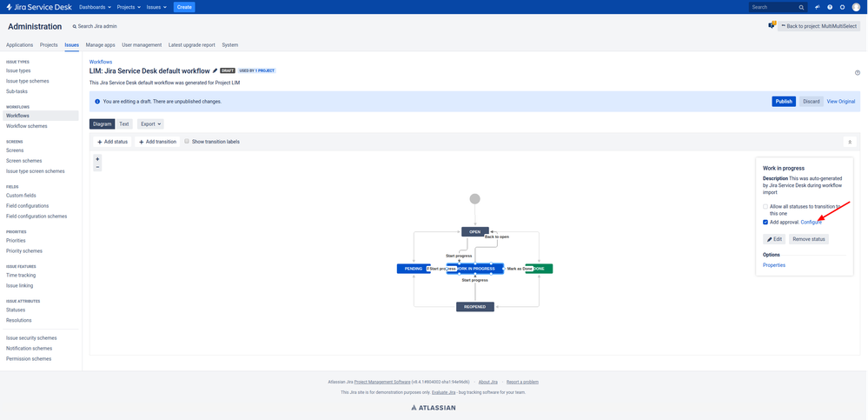Select the WORK IN PROGRESS status node
868x420 pixels.
coord(475,269)
